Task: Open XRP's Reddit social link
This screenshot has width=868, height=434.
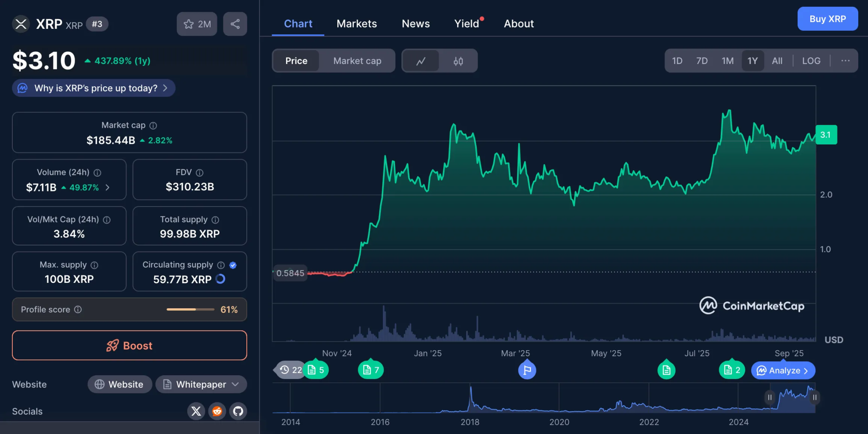Action: 217,411
